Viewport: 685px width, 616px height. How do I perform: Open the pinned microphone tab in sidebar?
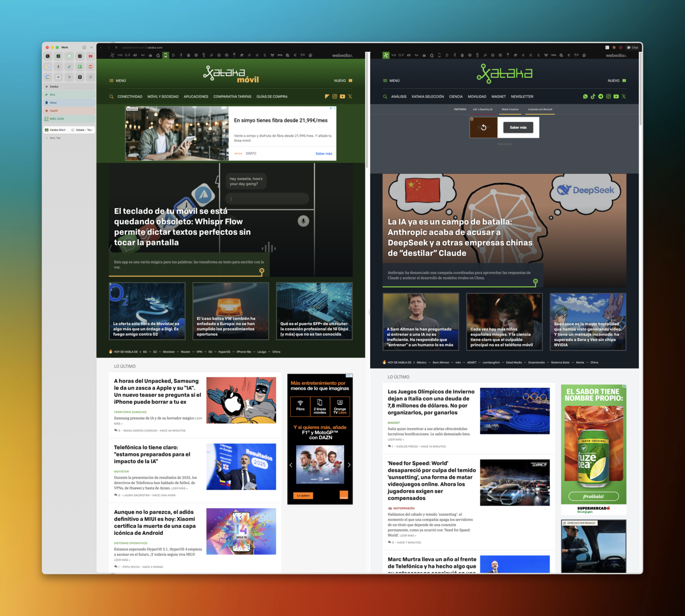coord(58,66)
